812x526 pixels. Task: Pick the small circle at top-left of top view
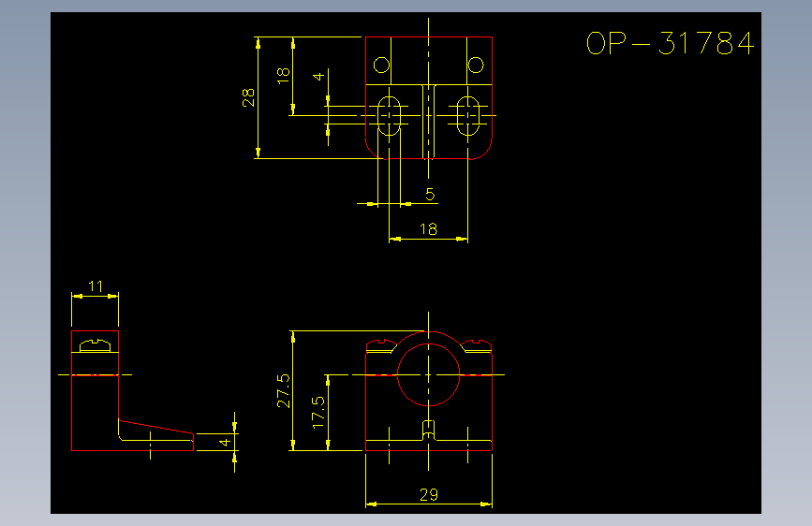pos(382,66)
